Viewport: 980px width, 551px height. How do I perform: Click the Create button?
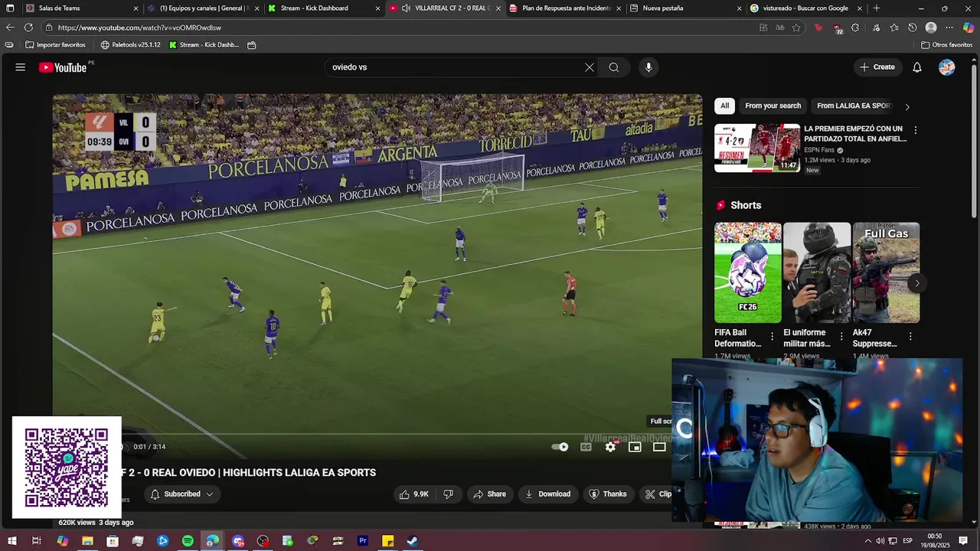(877, 67)
